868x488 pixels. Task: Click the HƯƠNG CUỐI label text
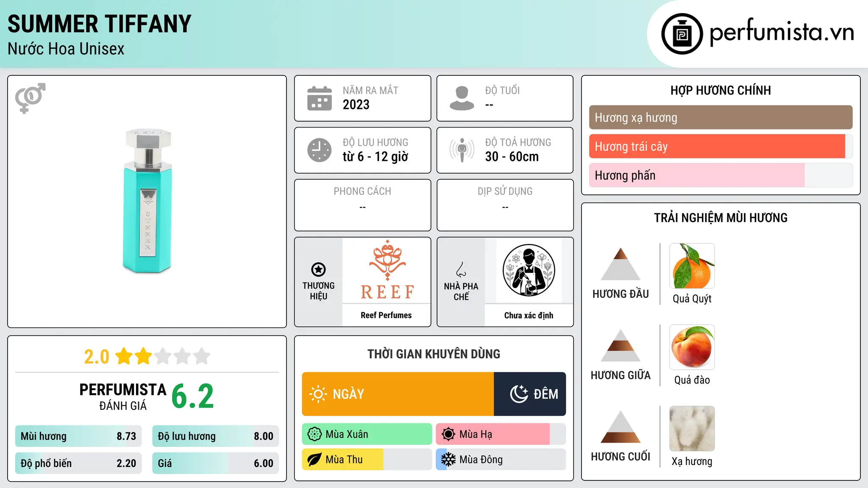620,457
